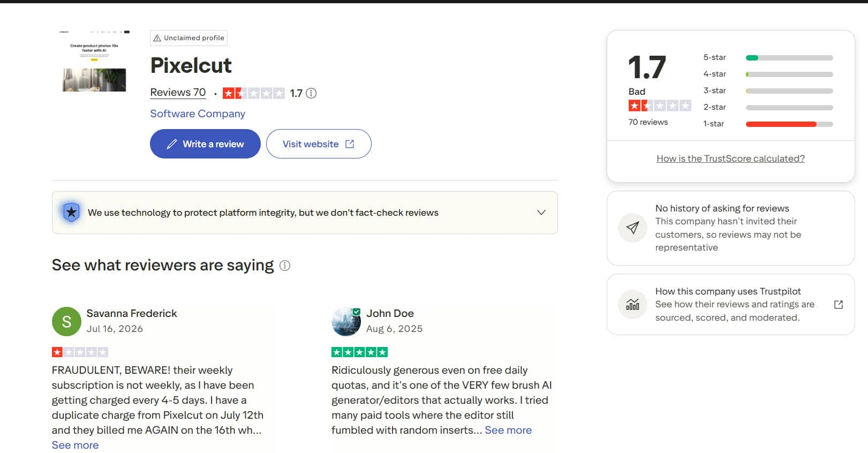Click the Unclaimed profile badge
This screenshot has width=868, height=453.
click(188, 38)
